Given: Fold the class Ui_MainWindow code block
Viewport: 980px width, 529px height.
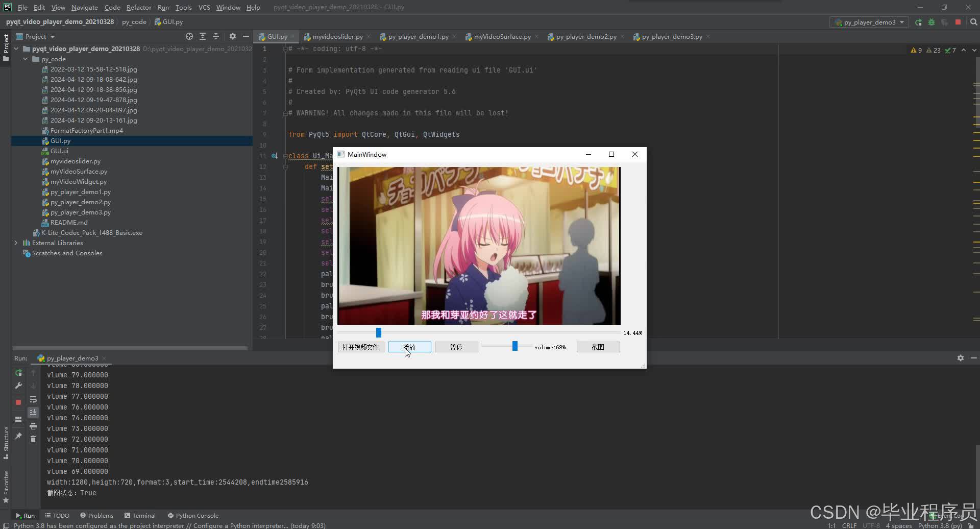Looking at the screenshot, I should 285,156.
